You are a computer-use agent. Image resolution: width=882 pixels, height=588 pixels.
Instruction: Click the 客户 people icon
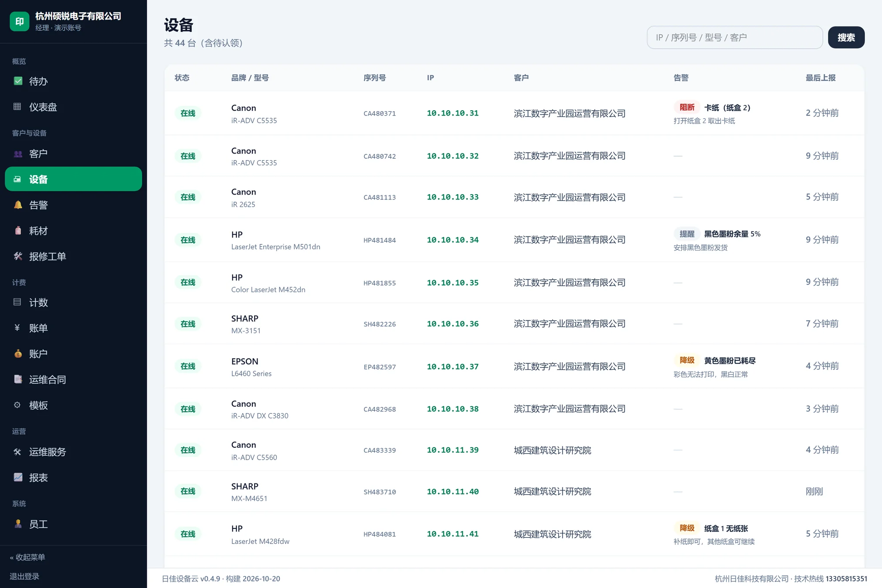coord(18,154)
